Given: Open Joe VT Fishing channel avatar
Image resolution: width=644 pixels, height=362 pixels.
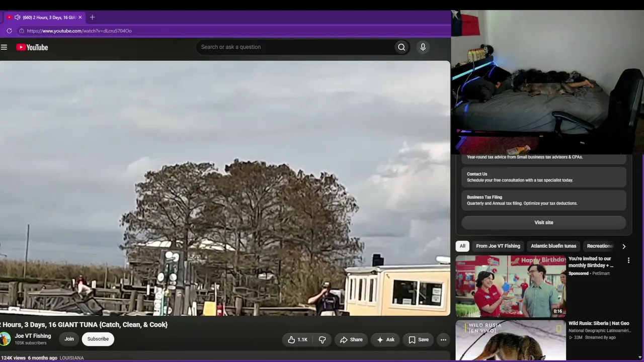Looking at the screenshot, I should (5, 339).
